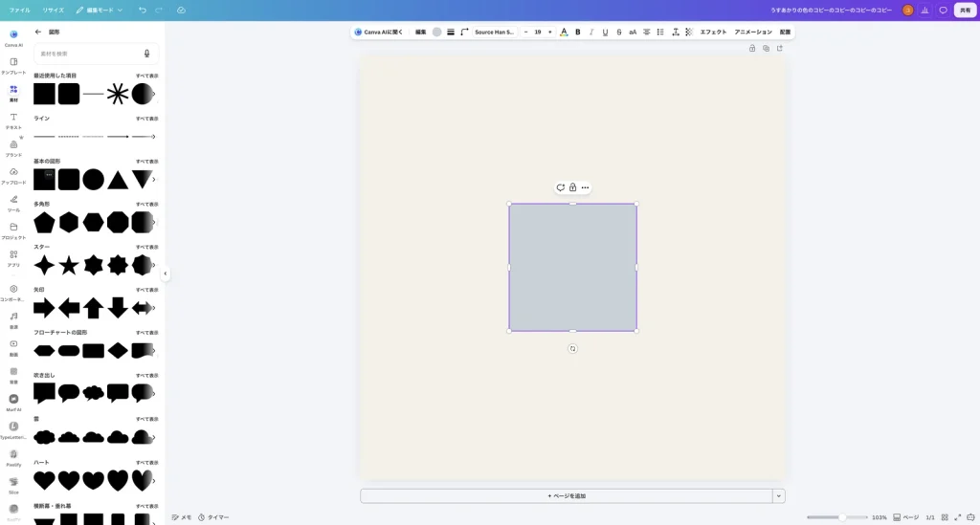Viewport: 980px width, 525px height.
Task: Open メモ notes at the bottom
Action: (182, 517)
